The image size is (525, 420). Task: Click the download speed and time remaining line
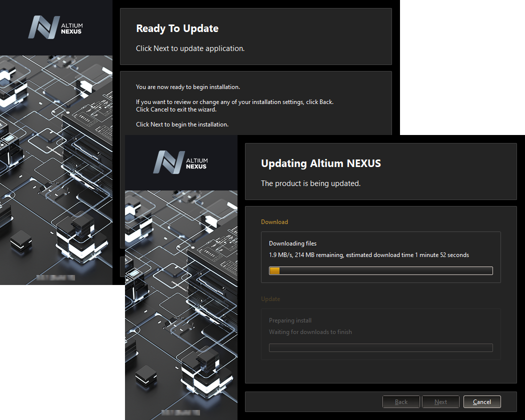[x=368, y=255]
